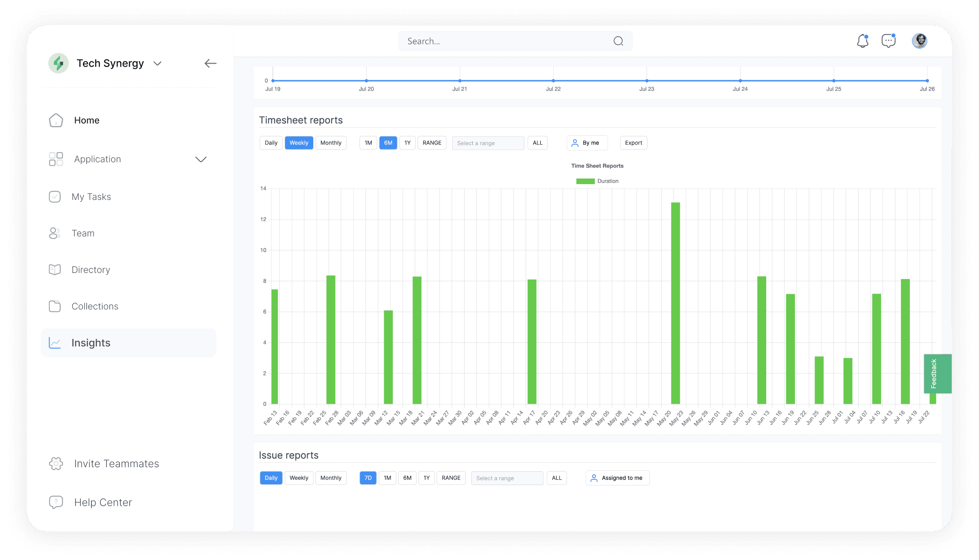Collapse sidebar with the back arrow
This screenshot has height=560, width=979.
click(x=210, y=63)
